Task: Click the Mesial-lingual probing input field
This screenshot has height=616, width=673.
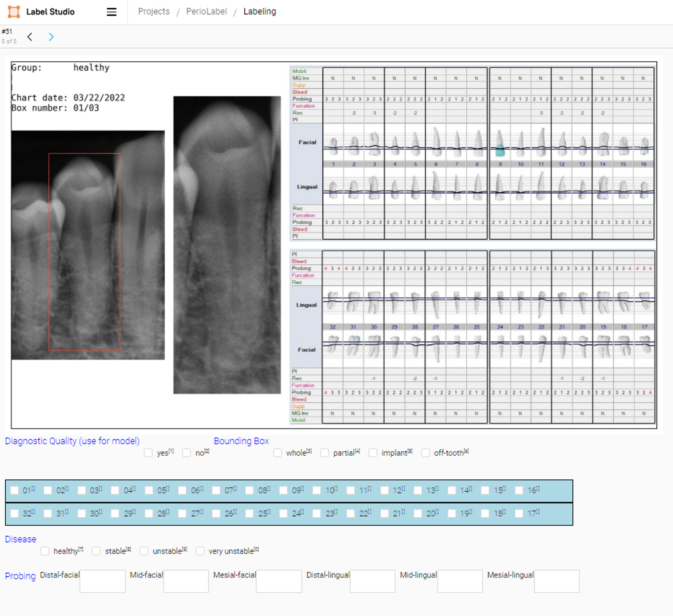Action: click(556, 581)
